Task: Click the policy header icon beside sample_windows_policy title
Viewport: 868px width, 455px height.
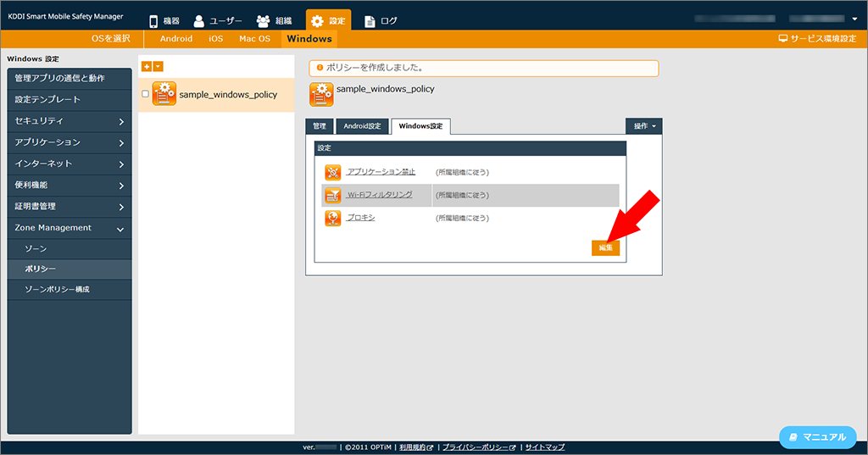Action: point(321,94)
